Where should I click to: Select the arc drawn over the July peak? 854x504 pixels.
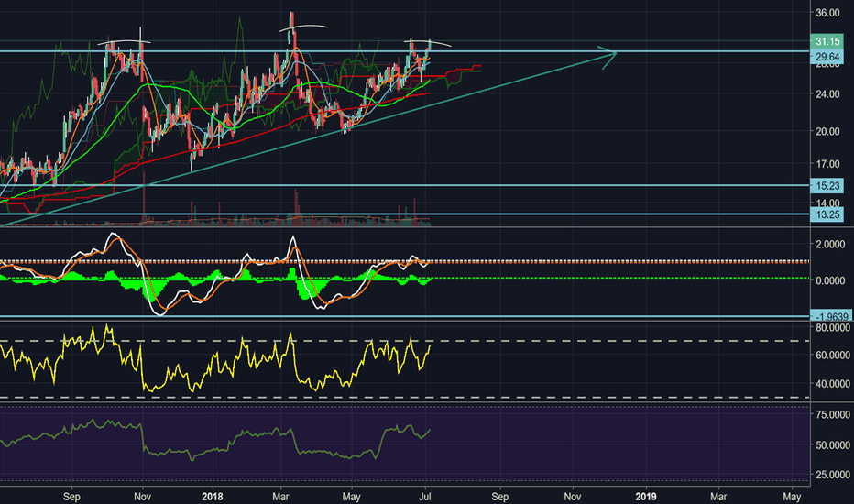pos(428,41)
